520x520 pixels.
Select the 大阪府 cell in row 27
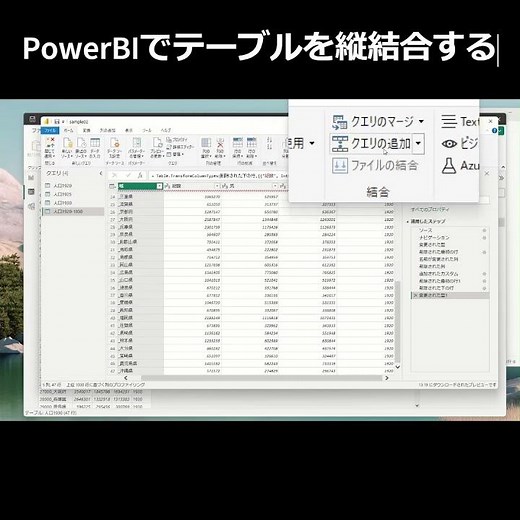141,219
